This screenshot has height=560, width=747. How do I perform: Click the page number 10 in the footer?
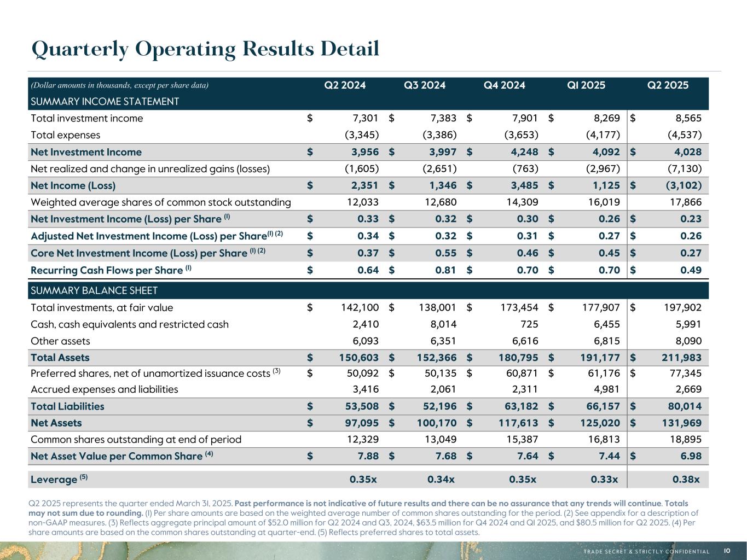(x=727, y=551)
